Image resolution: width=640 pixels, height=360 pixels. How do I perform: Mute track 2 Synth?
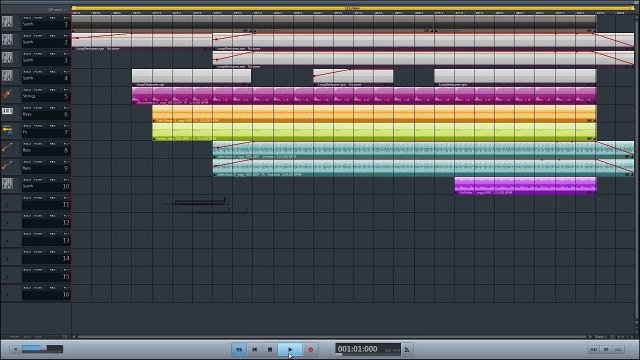point(38,36)
